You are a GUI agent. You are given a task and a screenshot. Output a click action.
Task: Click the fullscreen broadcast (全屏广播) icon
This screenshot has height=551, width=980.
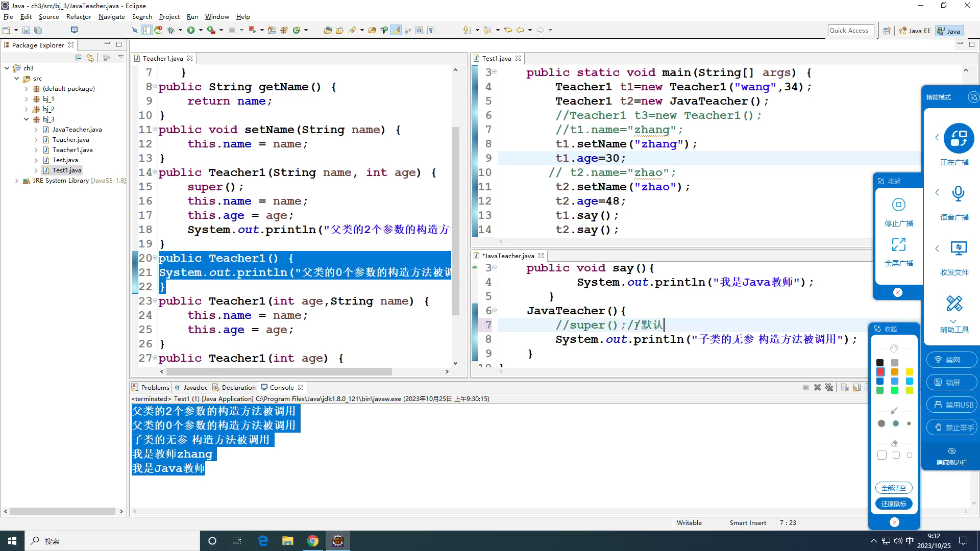click(898, 245)
